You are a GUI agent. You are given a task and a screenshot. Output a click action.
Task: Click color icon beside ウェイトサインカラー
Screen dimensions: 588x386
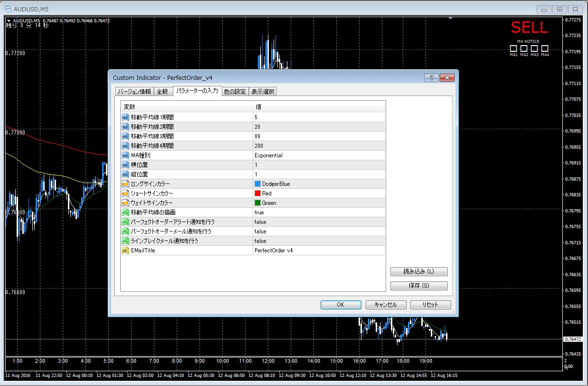125,203
